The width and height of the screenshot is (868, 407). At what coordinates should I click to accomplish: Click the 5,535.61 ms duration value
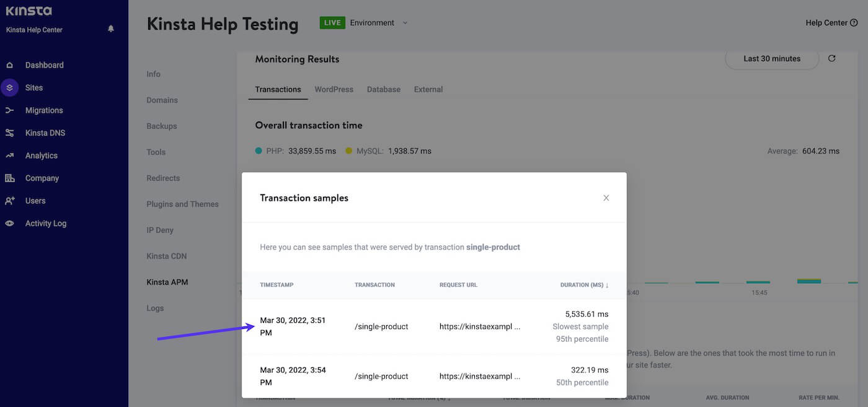587,314
